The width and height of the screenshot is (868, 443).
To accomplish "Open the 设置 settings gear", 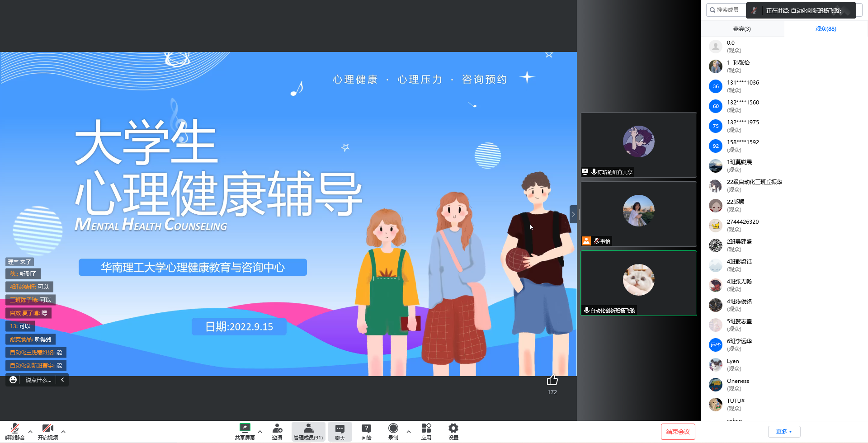I will tap(453, 431).
